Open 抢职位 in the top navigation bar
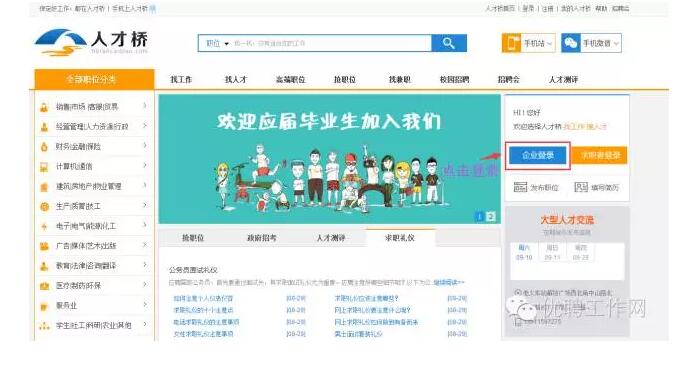The width and height of the screenshot is (690, 384). pos(345,80)
